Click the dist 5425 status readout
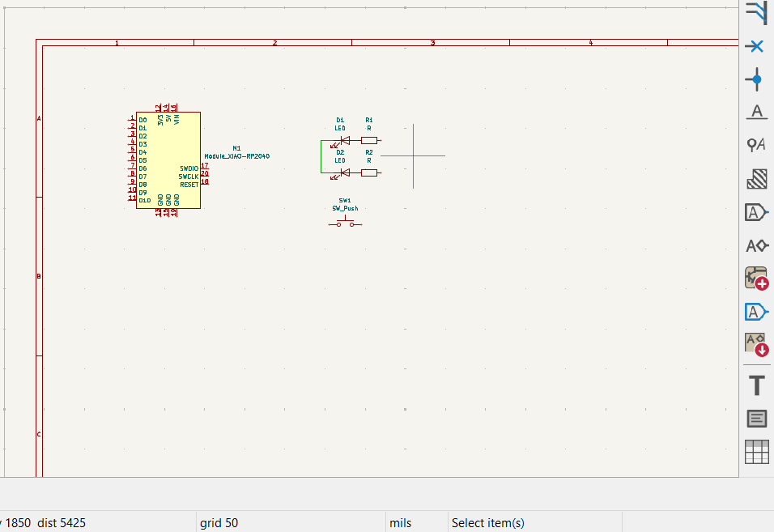 pos(62,522)
